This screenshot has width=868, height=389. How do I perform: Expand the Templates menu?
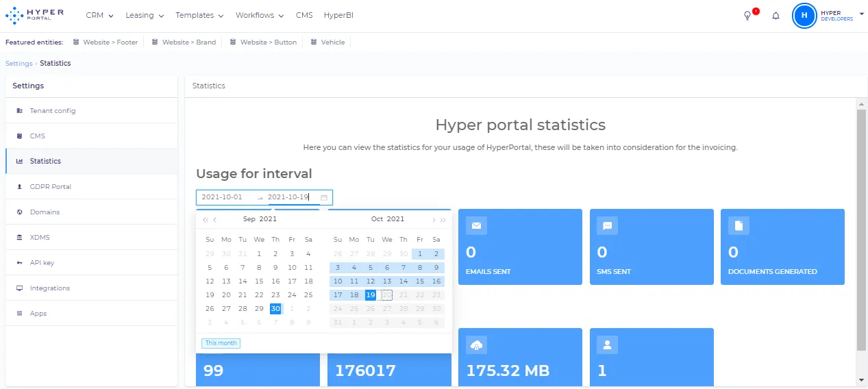[x=199, y=15]
